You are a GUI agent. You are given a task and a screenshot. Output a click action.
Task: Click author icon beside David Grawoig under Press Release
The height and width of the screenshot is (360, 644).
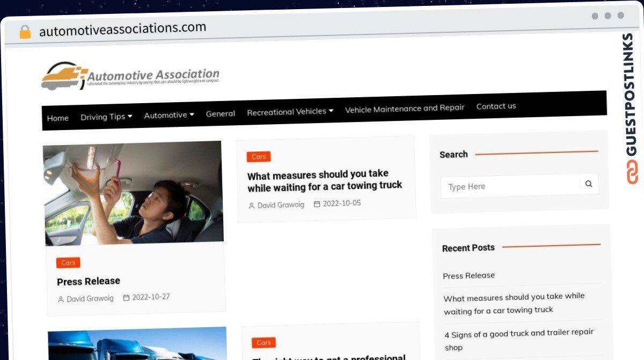[61, 299]
